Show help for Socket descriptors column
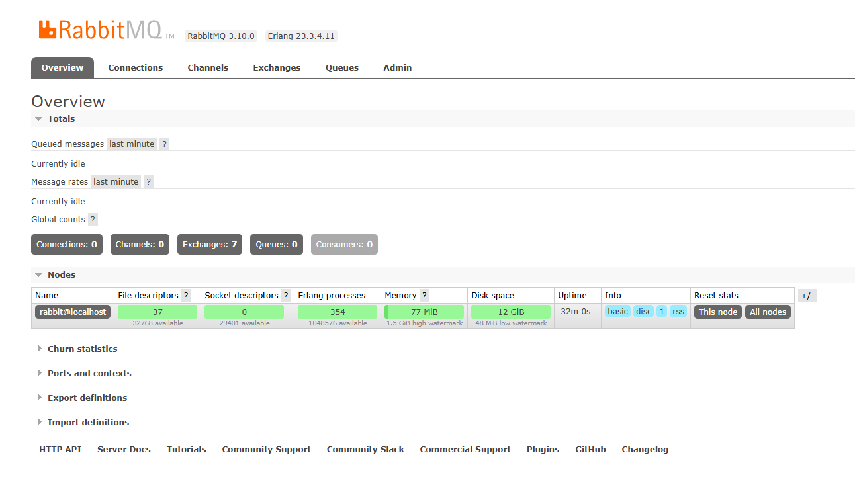The height and width of the screenshot is (504, 855). coord(286,295)
